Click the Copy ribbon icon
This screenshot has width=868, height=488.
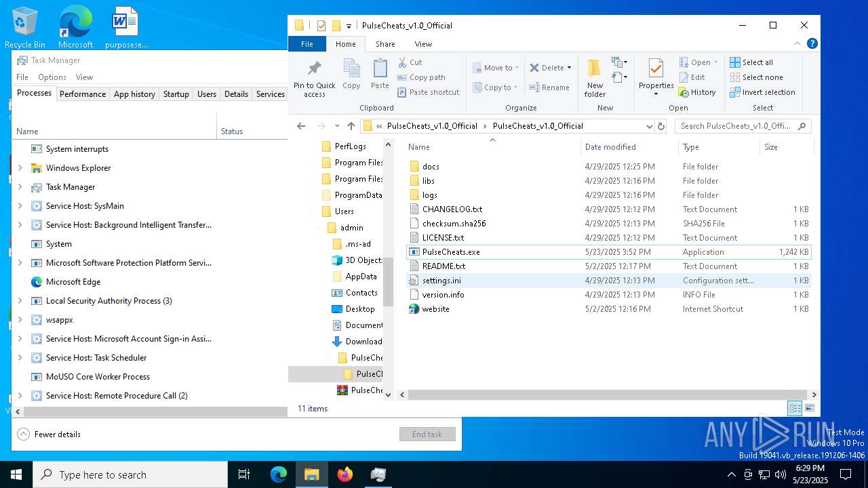(x=351, y=74)
